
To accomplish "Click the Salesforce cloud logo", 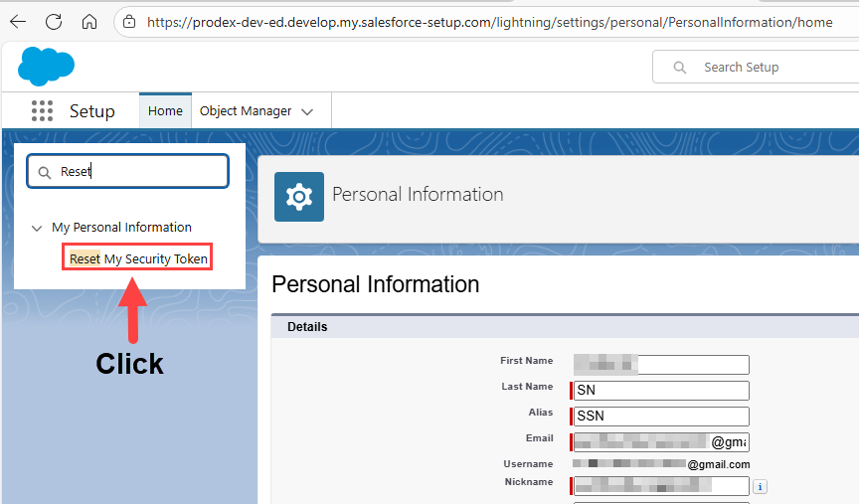I will [46, 67].
